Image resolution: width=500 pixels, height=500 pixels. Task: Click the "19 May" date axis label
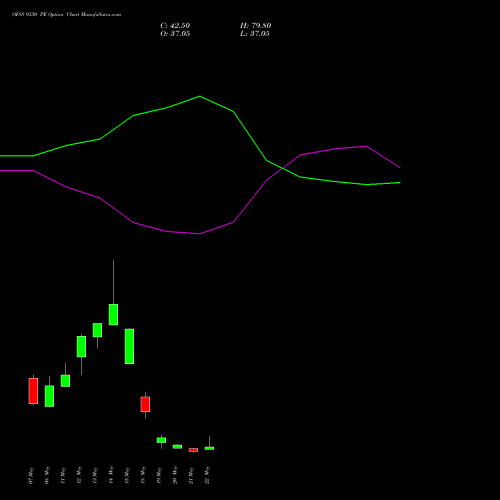pyautogui.click(x=159, y=476)
